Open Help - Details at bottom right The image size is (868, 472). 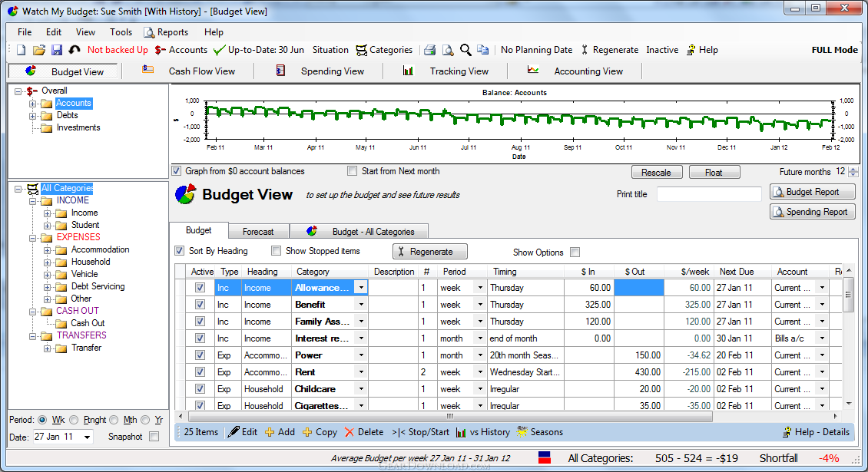point(816,432)
